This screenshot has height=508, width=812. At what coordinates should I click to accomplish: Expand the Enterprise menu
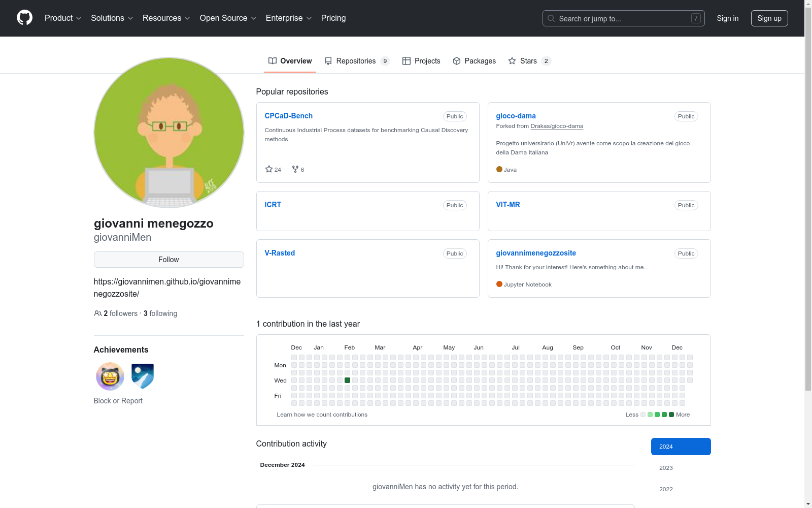point(289,18)
